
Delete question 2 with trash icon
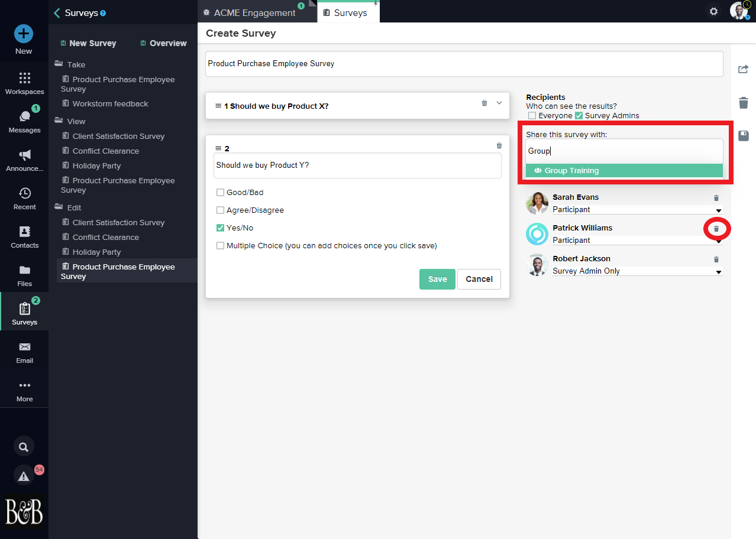(x=499, y=145)
